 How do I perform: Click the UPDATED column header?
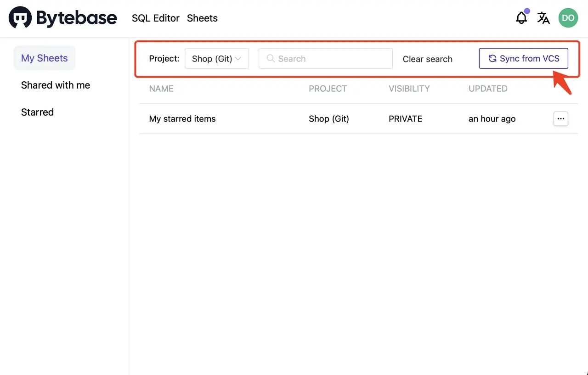click(488, 89)
